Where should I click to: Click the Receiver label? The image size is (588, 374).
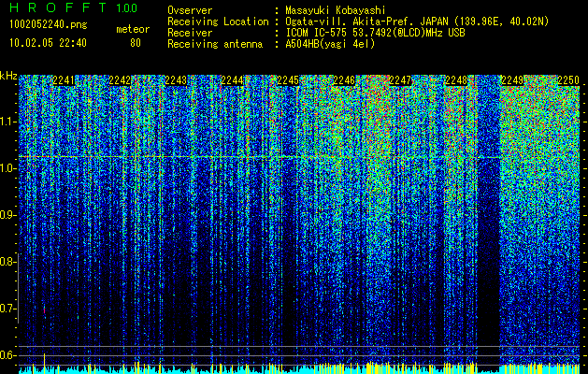pos(190,33)
